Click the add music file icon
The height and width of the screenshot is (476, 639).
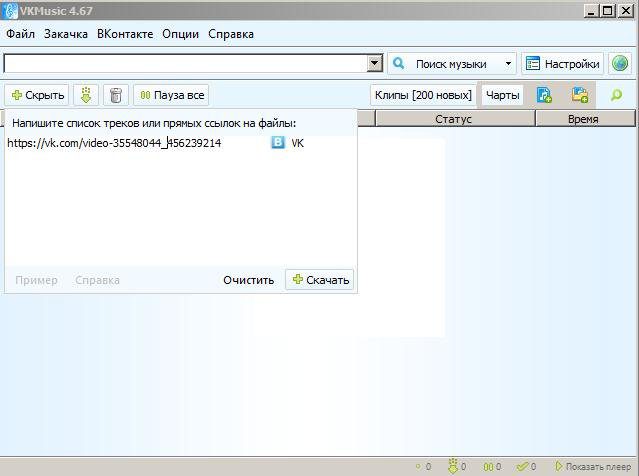[544, 95]
